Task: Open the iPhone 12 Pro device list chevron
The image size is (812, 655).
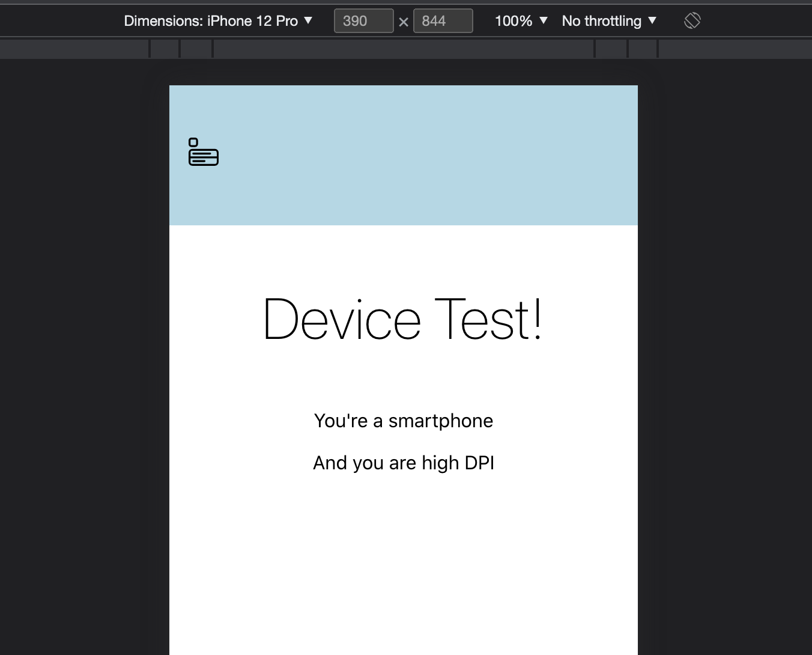Action: point(308,20)
